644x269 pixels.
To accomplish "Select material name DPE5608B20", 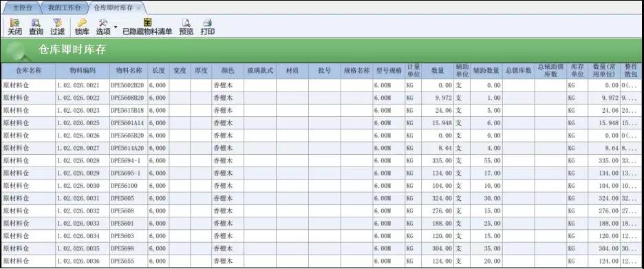I will [129, 98].
